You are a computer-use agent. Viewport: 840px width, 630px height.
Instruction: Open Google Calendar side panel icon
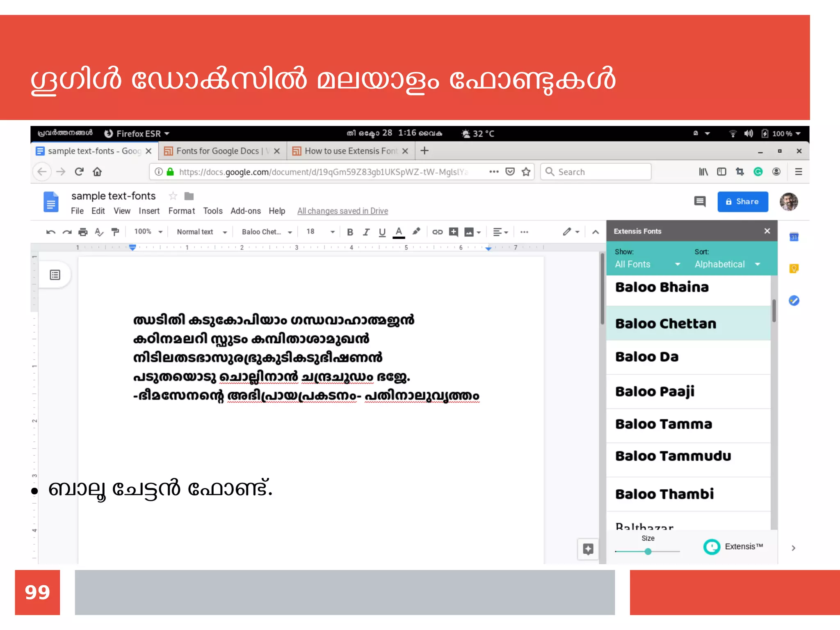pos(794,237)
